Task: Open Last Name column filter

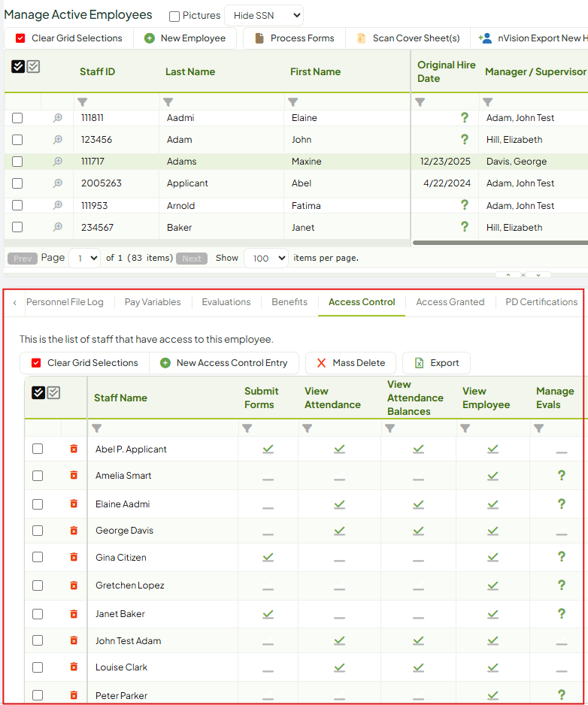Action: (x=168, y=102)
